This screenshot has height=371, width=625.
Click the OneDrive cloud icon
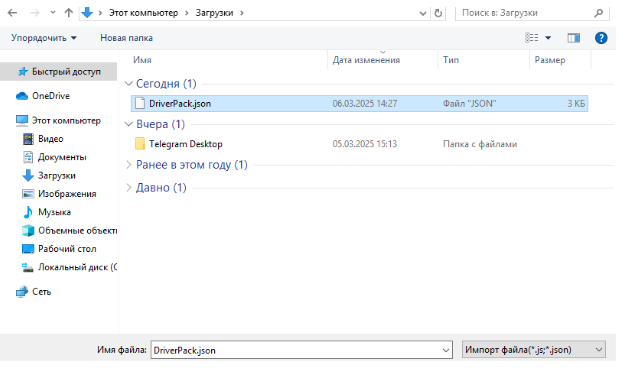click(x=22, y=96)
